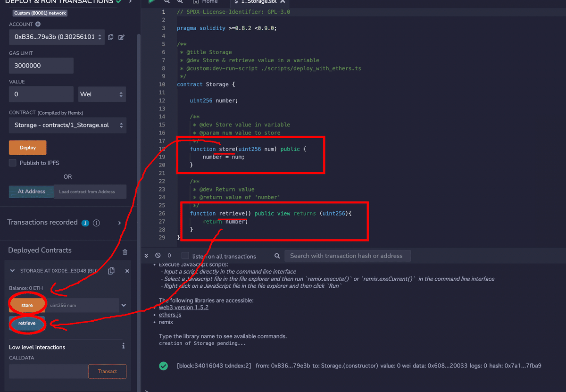566x392 pixels.
Task: Open the ethers.js link
Action: (x=170, y=315)
